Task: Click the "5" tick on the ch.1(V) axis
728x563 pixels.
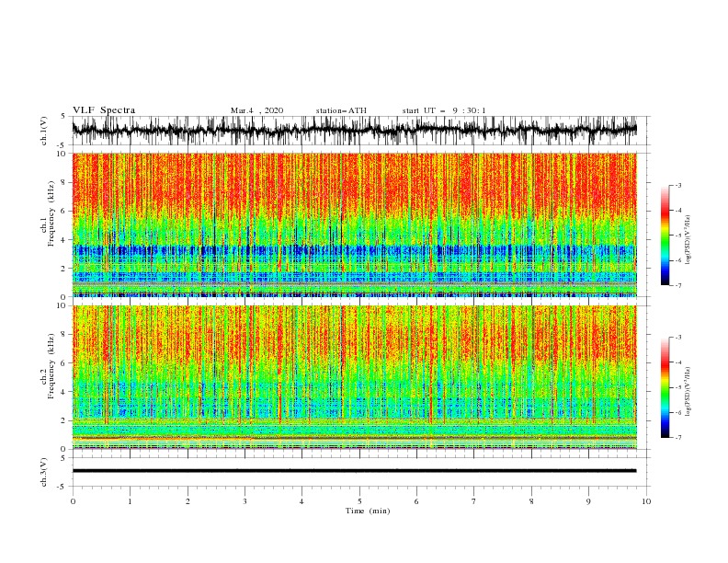Action: [x=63, y=117]
